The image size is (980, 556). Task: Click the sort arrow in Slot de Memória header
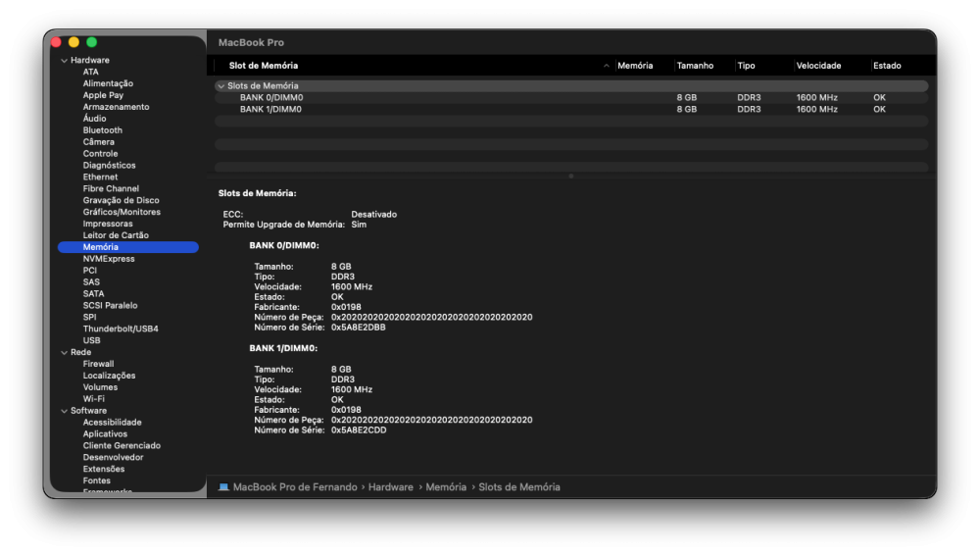pos(606,66)
